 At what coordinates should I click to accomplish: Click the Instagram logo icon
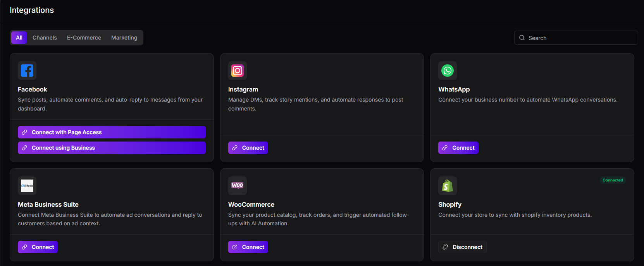click(x=237, y=71)
